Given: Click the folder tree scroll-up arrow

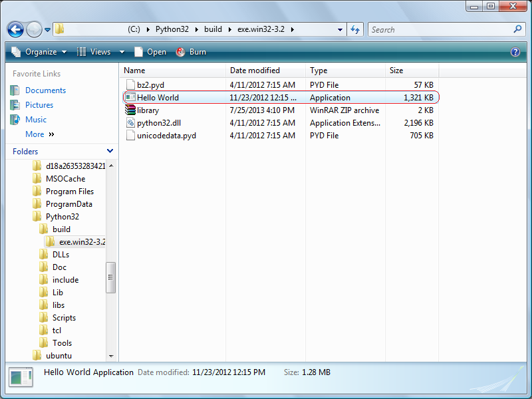Looking at the screenshot, I should (x=111, y=166).
